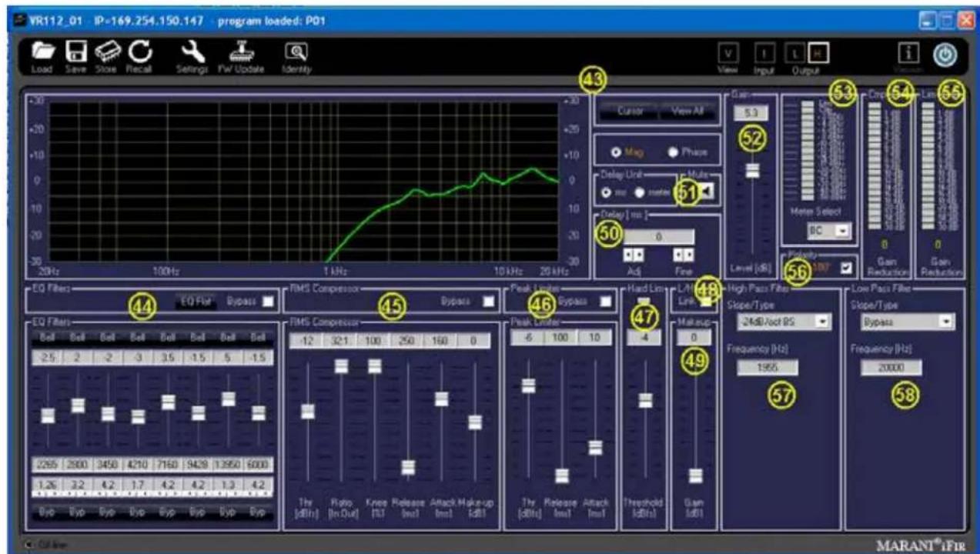This screenshot has width=980, height=554.
Task: Select the I Input icon
Action: (x=763, y=52)
